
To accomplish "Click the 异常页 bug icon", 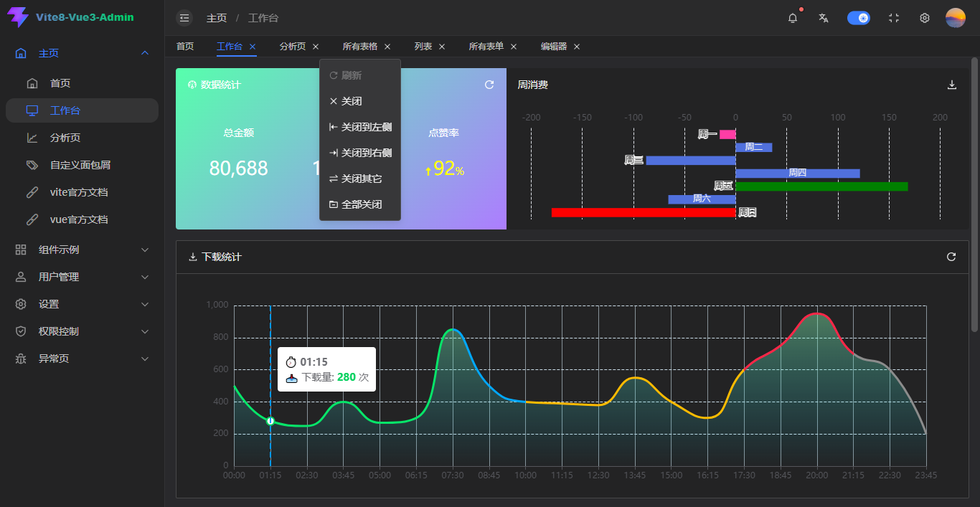I will 21,359.
